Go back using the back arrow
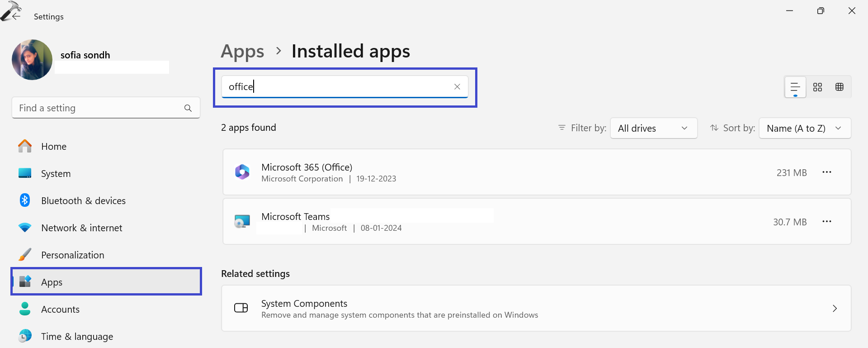The width and height of the screenshot is (868, 348). 16,16
